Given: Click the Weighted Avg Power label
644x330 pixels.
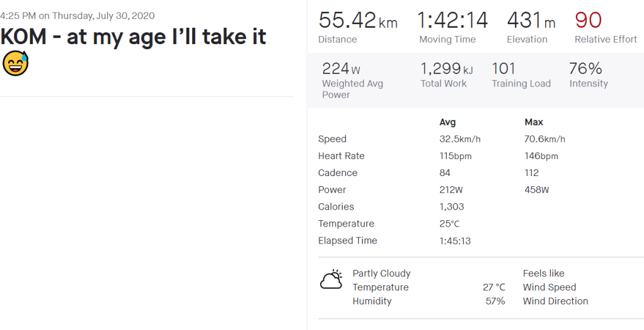Looking at the screenshot, I should coord(352,89).
